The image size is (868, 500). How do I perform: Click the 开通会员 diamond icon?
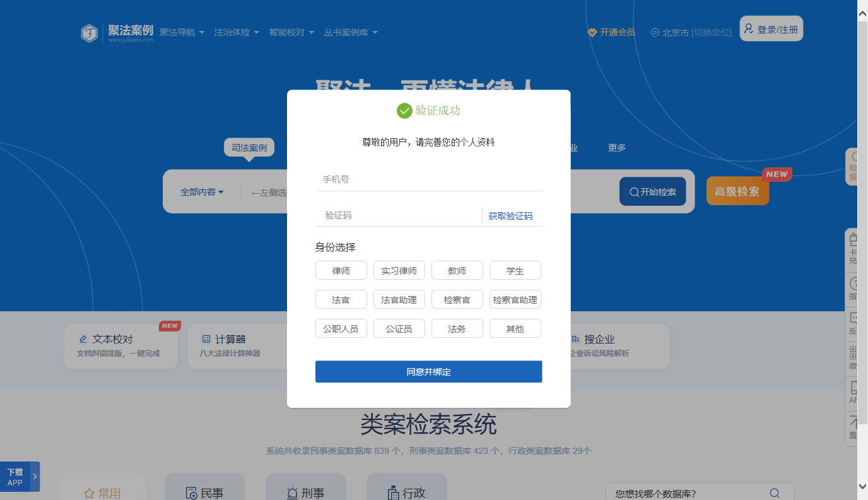click(x=592, y=33)
